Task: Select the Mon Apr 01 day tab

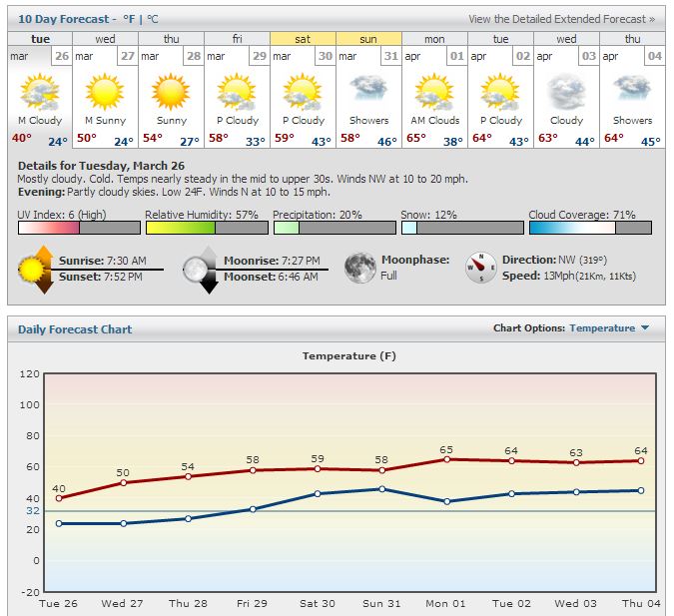Action: [434, 39]
